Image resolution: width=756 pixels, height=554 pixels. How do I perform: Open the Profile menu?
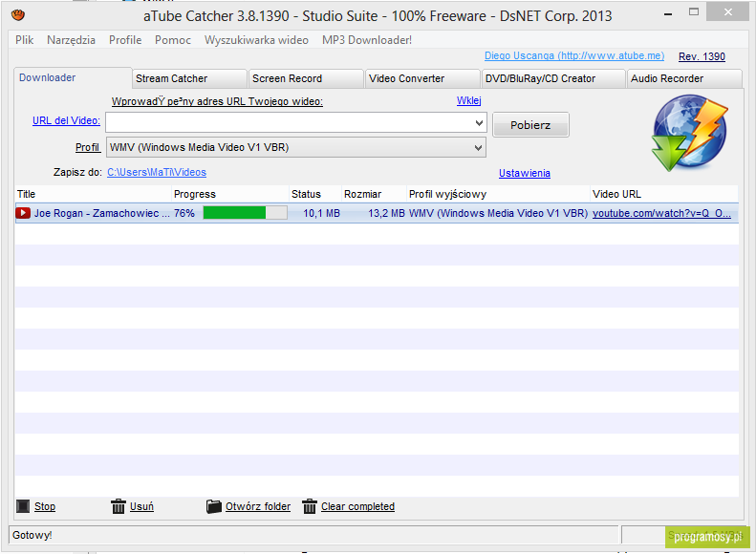pos(125,40)
